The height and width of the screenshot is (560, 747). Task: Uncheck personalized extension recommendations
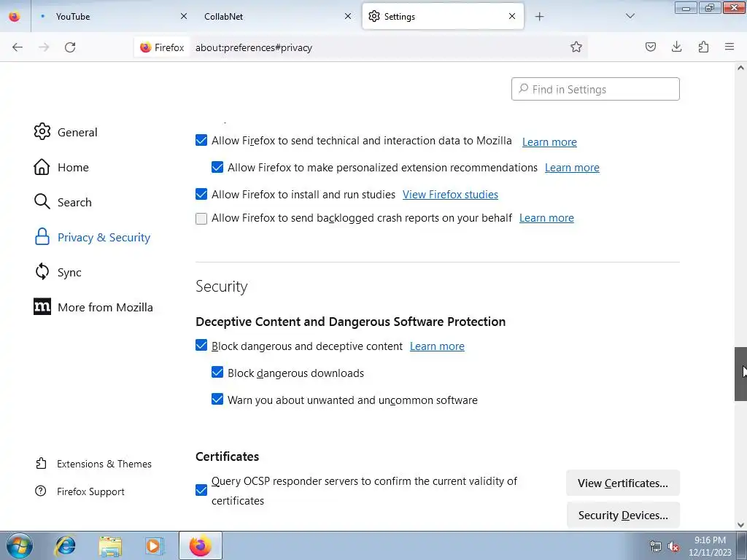click(217, 167)
